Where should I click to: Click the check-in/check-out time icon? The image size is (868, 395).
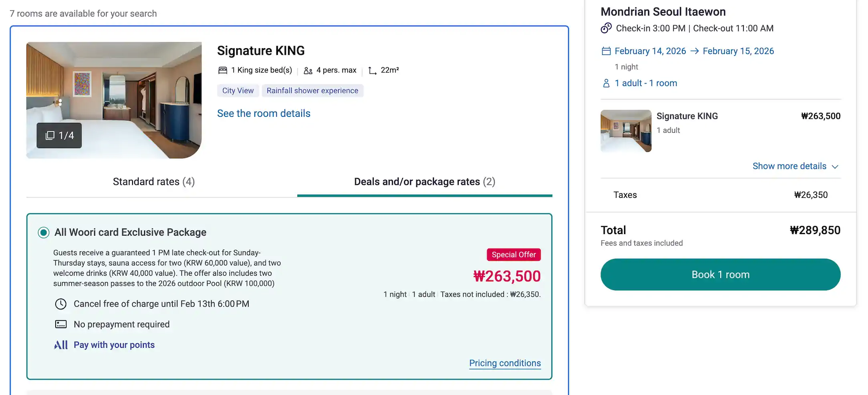pos(606,28)
